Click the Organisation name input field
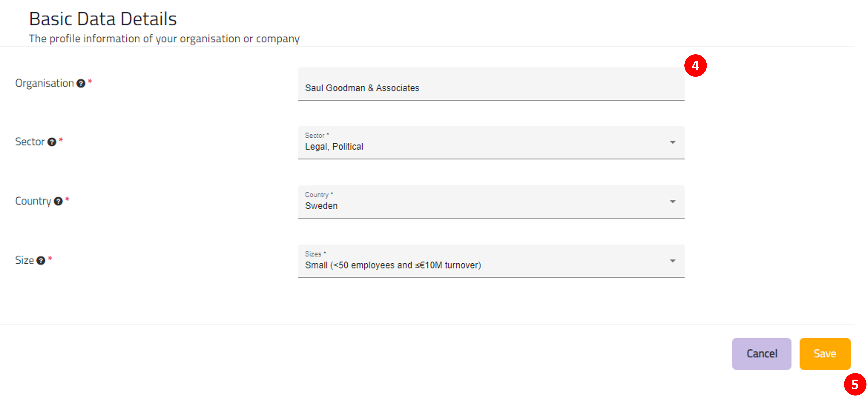Viewport: 868px width, 402px height. point(491,84)
